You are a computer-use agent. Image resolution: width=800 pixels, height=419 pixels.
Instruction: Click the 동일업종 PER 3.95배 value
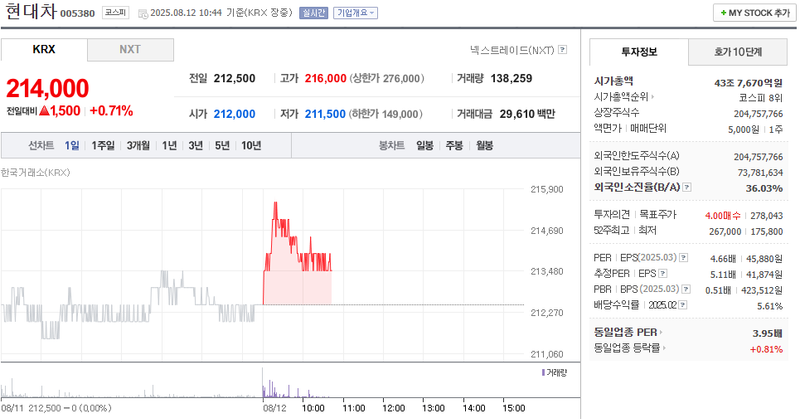(x=767, y=333)
